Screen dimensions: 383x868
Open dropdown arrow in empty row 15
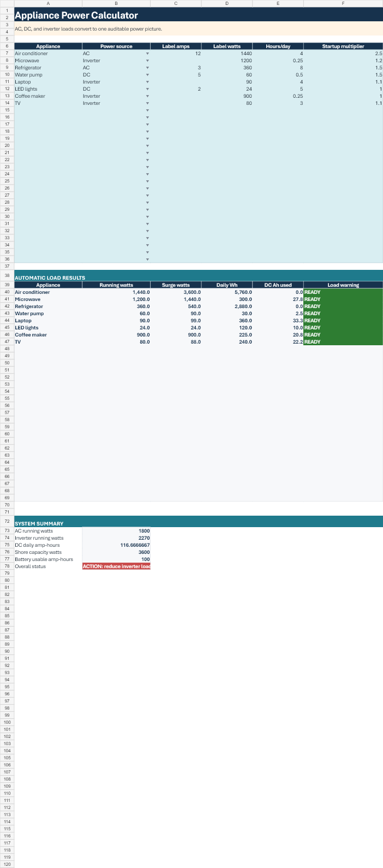(147, 110)
